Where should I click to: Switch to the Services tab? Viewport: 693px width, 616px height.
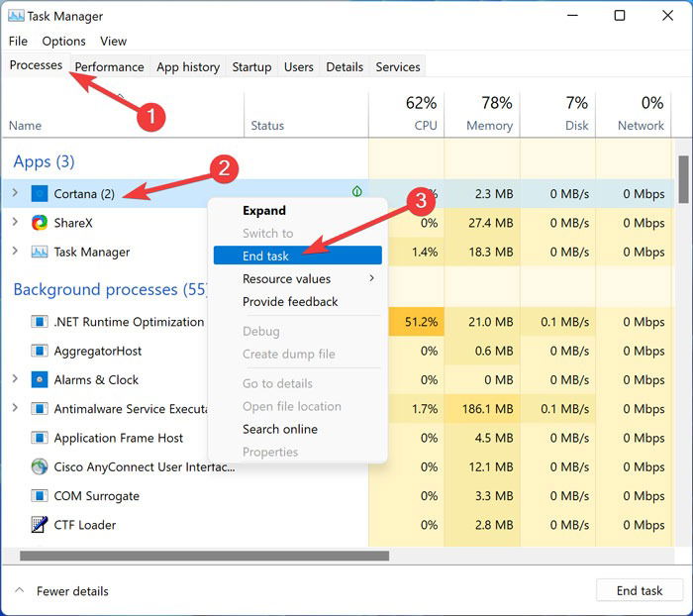tap(398, 66)
